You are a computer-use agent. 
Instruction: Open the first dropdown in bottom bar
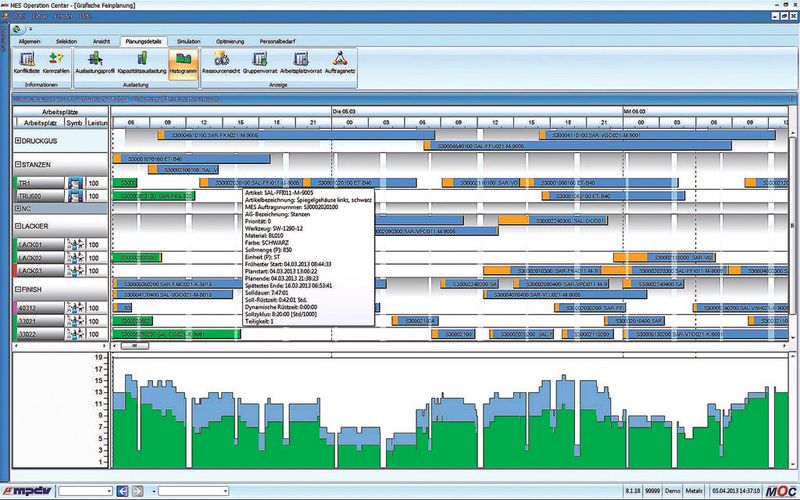tap(85, 491)
